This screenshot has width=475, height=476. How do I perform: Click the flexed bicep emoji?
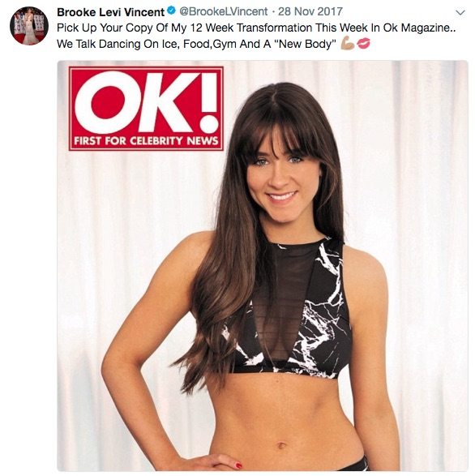click(x=348, y=44)
